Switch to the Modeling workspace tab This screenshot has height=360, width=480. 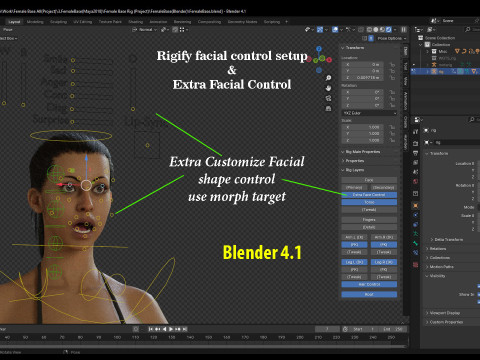click(35, 22)
